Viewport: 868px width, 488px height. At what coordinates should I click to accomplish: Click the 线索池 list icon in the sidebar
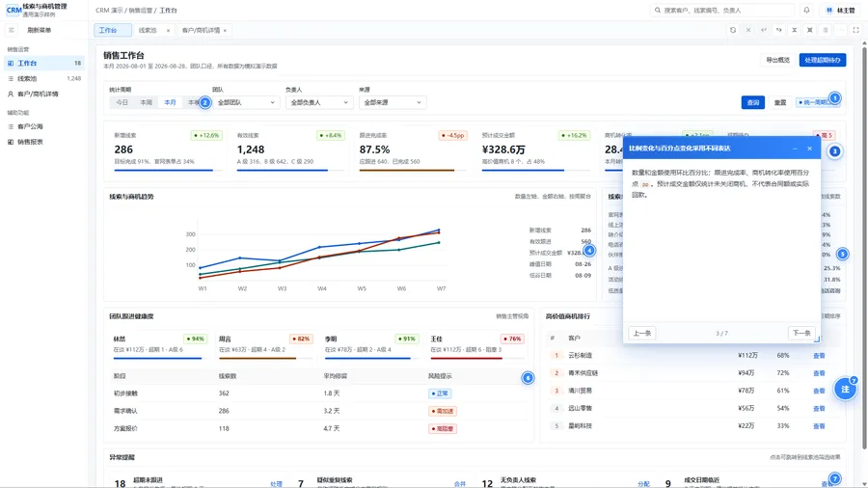11,78
